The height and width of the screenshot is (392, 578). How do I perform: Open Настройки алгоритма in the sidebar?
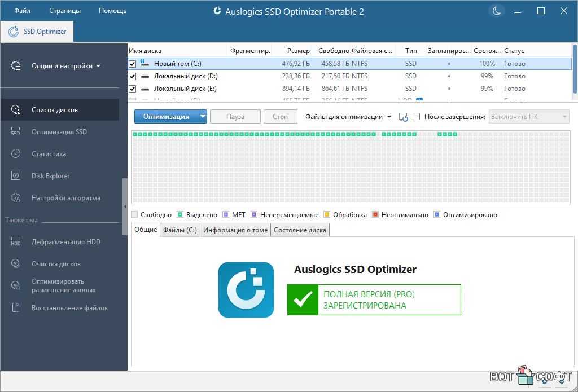(x=60, y=198)
